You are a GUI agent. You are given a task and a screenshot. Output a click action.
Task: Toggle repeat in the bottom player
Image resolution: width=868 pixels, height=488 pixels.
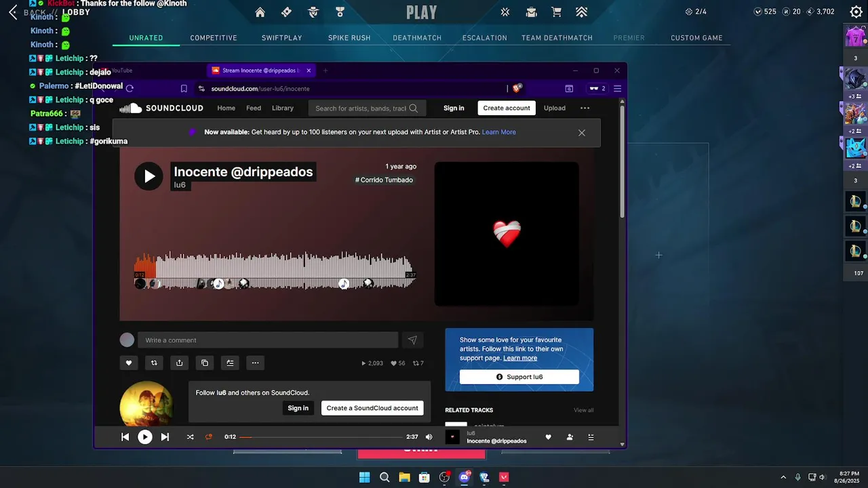coord(209,437)
